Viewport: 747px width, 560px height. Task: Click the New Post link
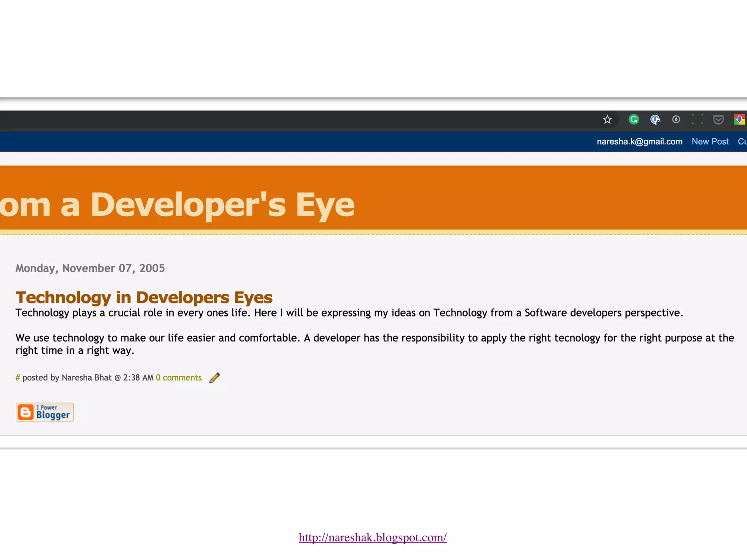(710, 141)
